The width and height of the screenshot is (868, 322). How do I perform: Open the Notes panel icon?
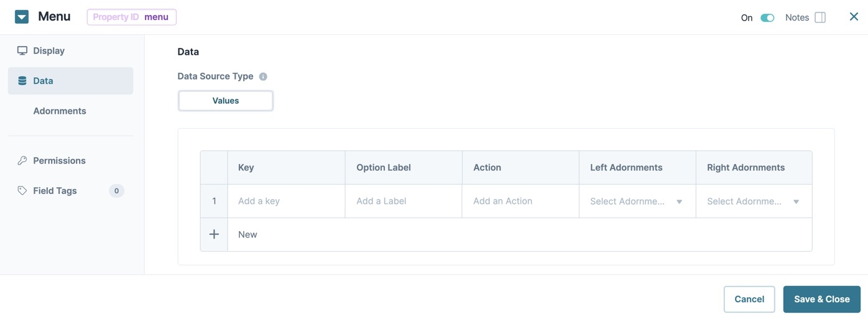820,17
